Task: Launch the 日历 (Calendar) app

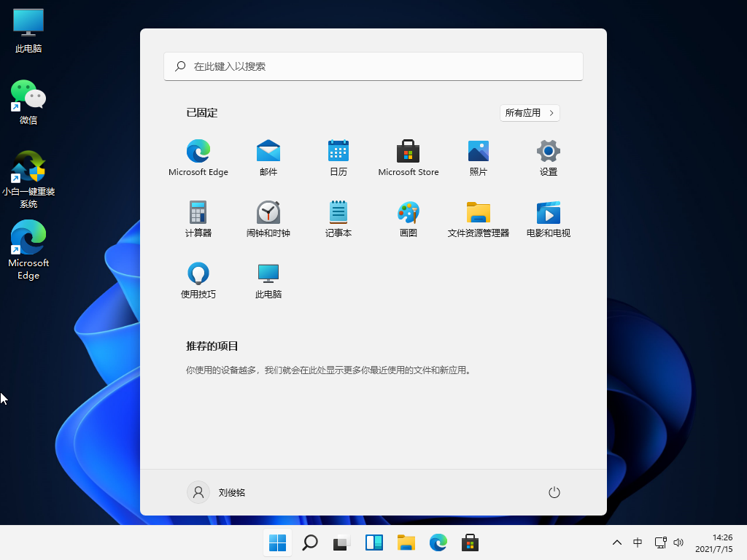Action: pos(338,157)
